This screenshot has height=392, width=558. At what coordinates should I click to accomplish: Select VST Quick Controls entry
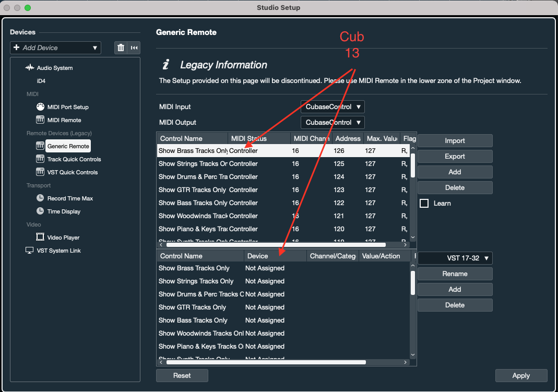(x=73, y=173)
